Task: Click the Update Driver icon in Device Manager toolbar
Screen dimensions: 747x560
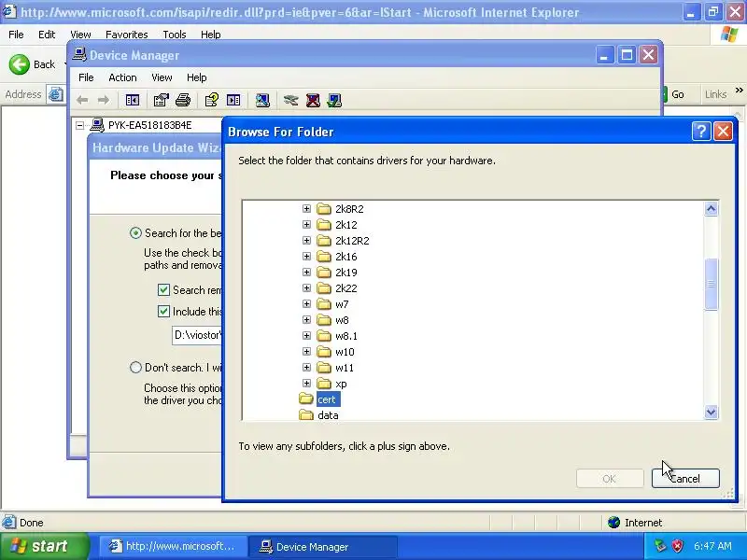Action: 290,100
